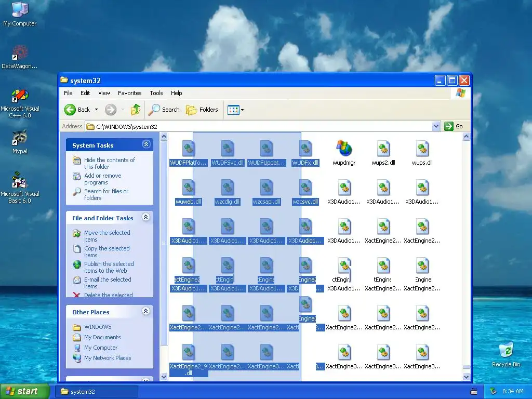Open Back history dropdown arrow

(96, 110)
